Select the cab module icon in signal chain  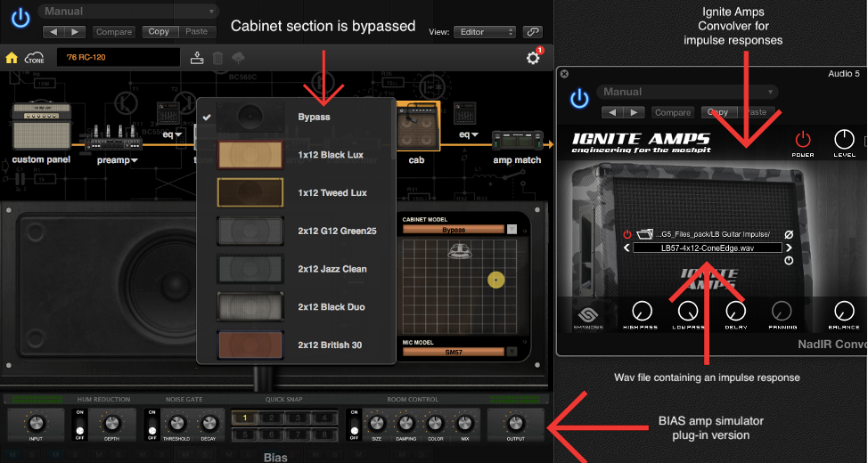418,126
